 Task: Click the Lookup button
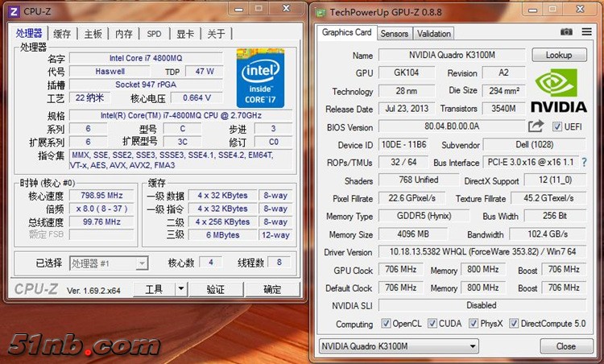560,55
